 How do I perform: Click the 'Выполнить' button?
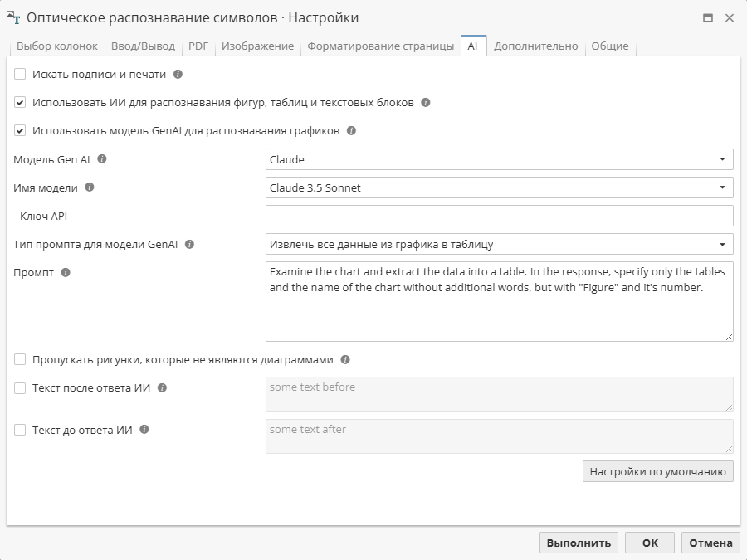579,542
